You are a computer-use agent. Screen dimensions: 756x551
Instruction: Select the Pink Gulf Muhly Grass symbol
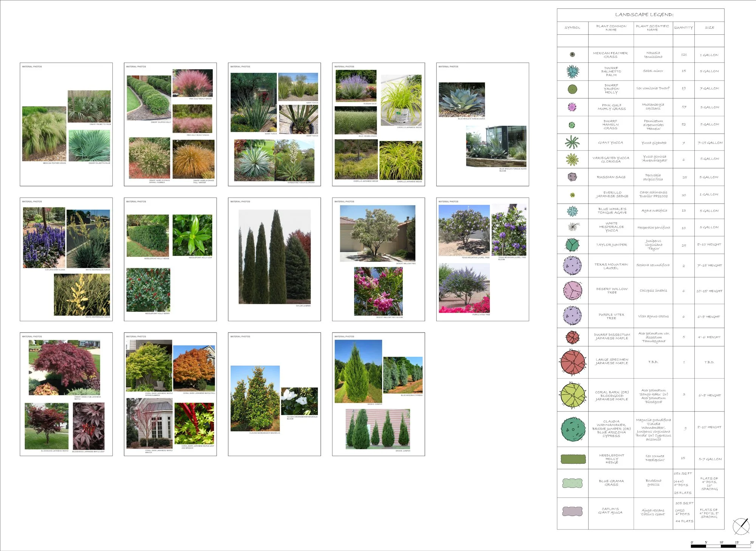coord(572,107)
